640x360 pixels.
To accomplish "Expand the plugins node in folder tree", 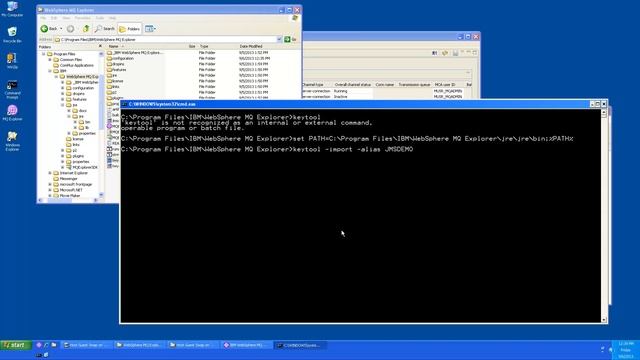I will coord(63,156).
